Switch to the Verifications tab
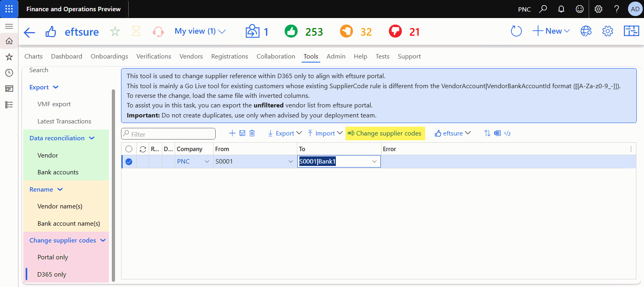This screenshot has height=287, width=644. click(x=153, y=57)
